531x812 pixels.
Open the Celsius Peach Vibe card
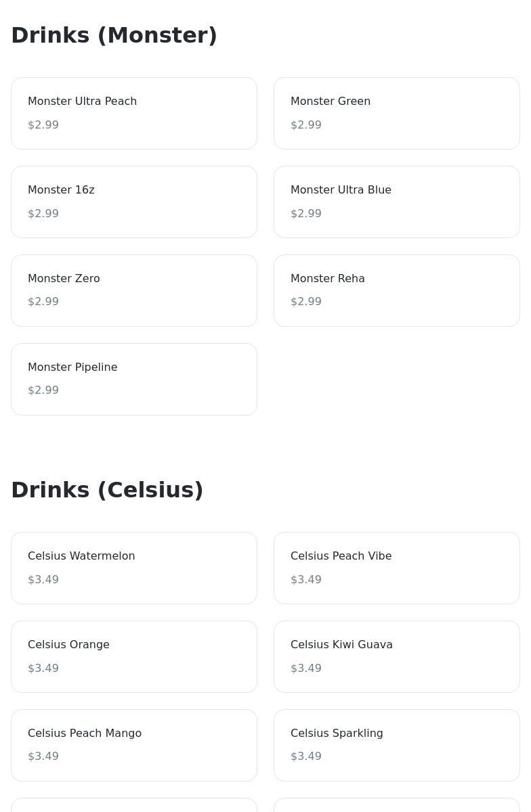coord(396,568)
